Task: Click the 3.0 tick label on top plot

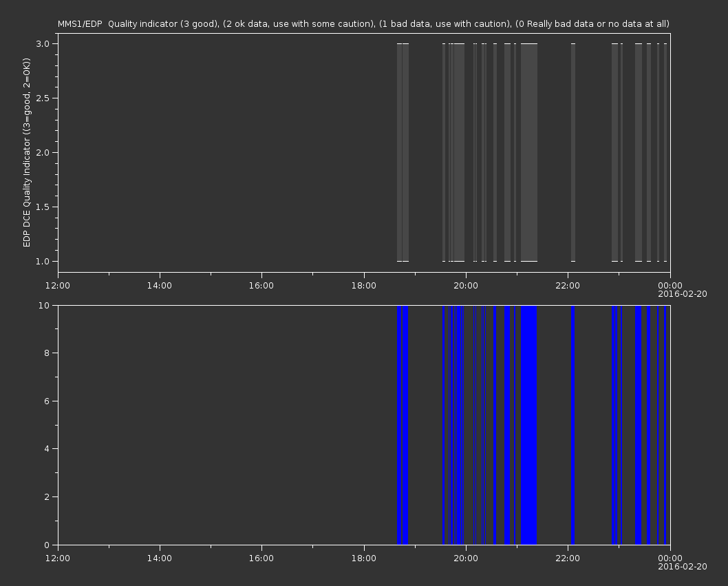Action: (43, 43)
